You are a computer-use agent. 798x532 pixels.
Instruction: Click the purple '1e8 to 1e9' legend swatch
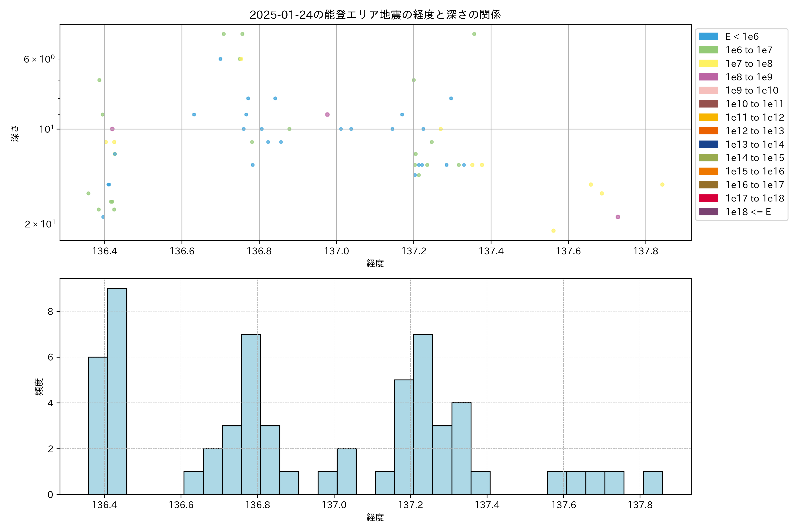click(708, 77)
